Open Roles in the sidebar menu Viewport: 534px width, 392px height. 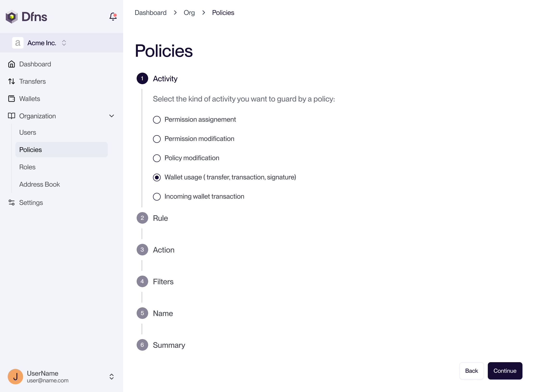click(x=27, y=167)
